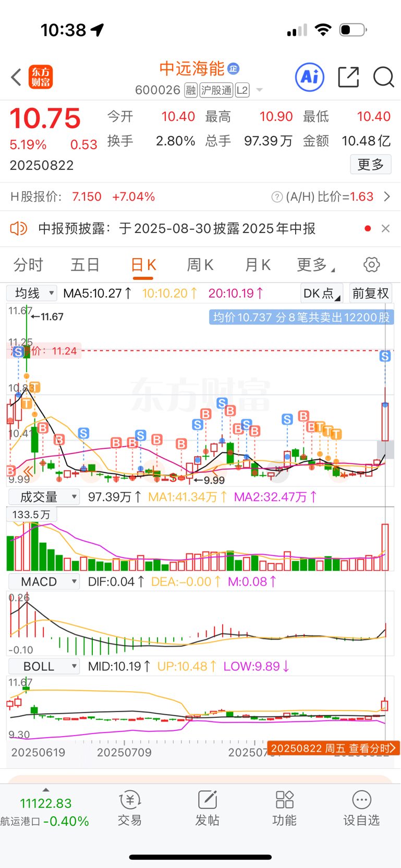The width and height of the screenshot is (401, 868).
Task: Tap the MA10 value 10:10.20
Action: tap(170, 293)
